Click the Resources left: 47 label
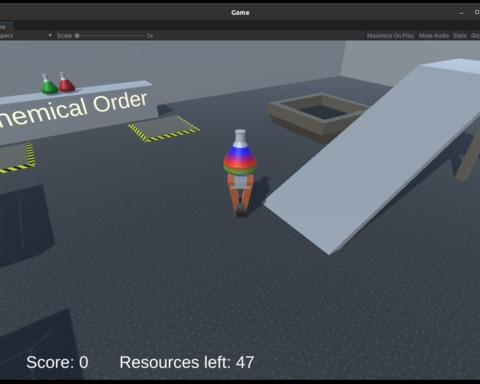This screenshot has height=384, width=480. coord(187,362)
